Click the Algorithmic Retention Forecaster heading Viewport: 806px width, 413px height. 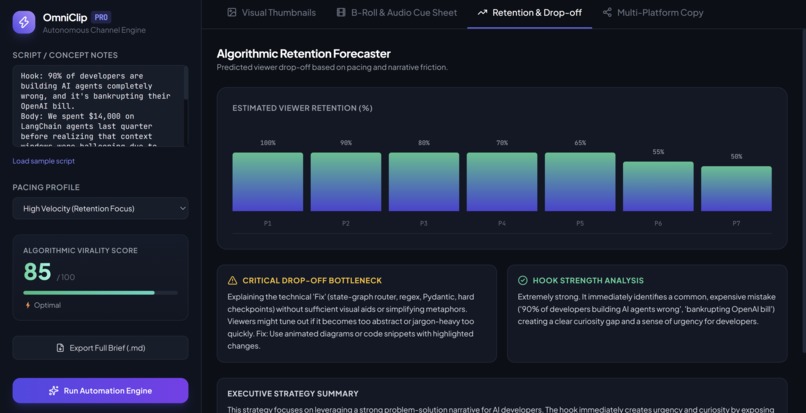[303, 53]
